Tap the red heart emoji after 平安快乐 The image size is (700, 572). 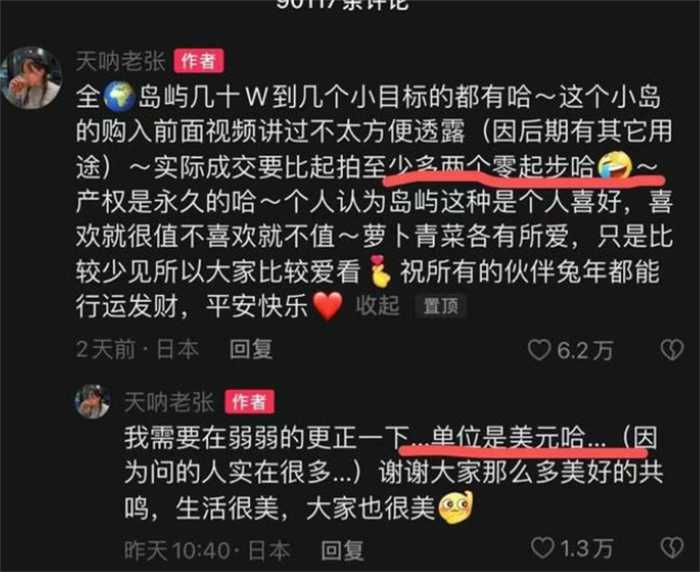pos(328,306)
